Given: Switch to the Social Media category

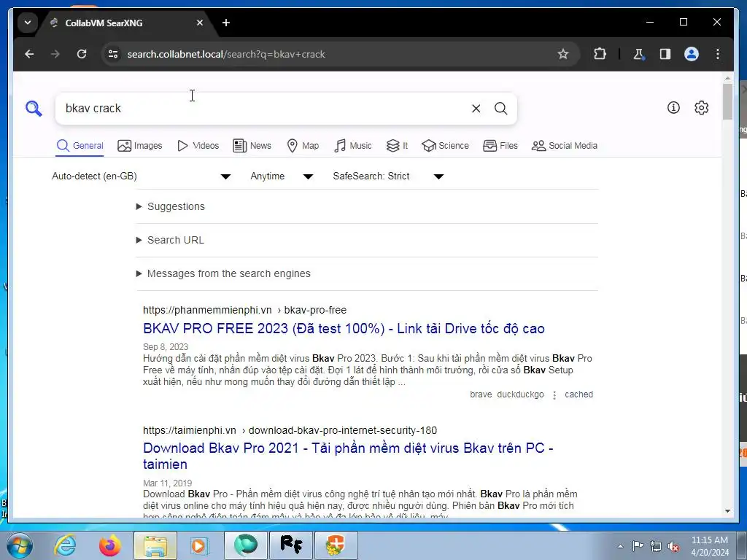Looking at the screenshot, I should (565, 146).
